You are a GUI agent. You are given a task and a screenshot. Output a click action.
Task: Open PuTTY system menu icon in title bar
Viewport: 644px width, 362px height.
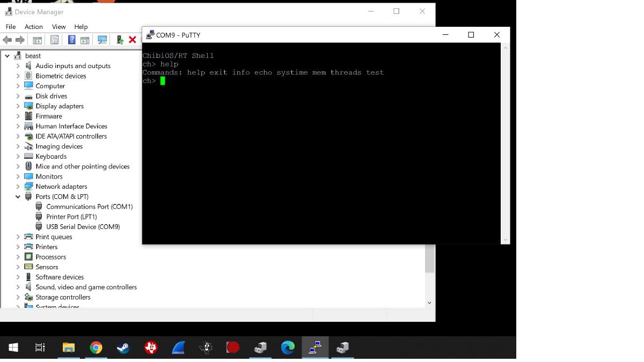pyautogui.click(x=150, y=35)
